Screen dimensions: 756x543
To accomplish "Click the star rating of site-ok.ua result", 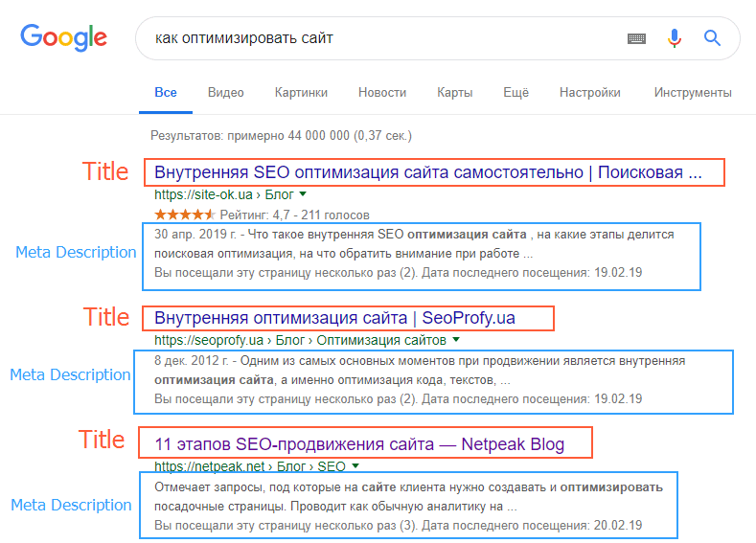I will [184, 215].
